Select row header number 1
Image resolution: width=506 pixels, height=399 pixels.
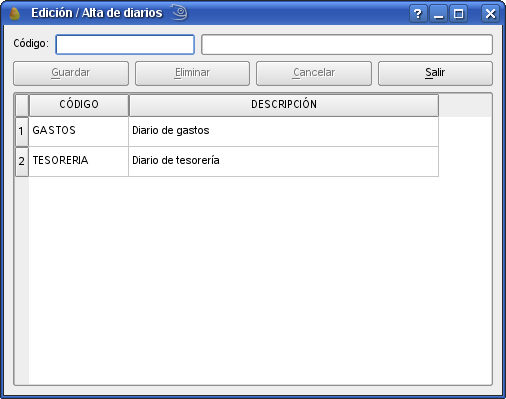22,132
